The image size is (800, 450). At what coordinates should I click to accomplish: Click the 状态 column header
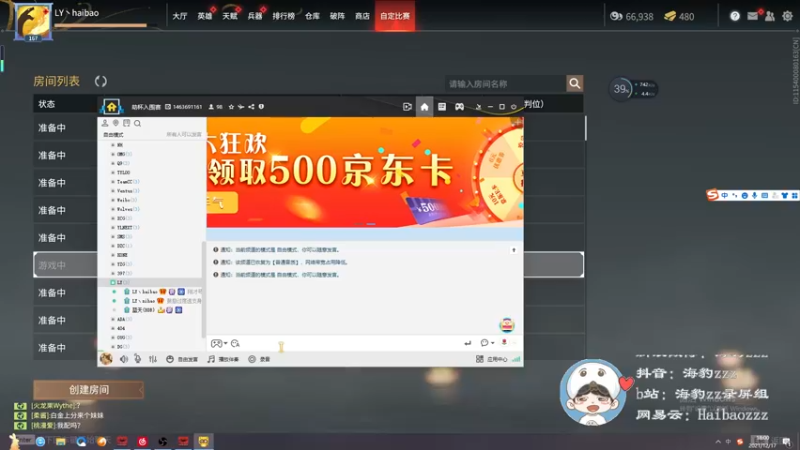coord(46,104)
